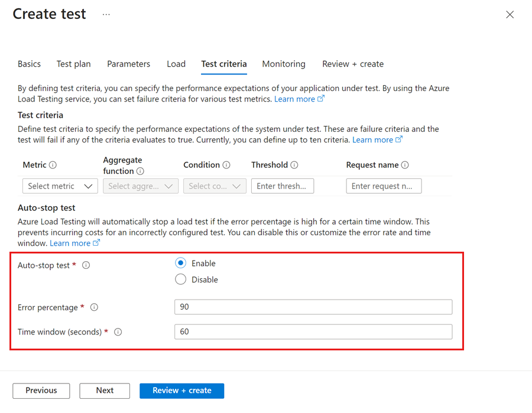Click the info icon beside Auto-stop test
The image size is (532, 413).
point(86,265)
